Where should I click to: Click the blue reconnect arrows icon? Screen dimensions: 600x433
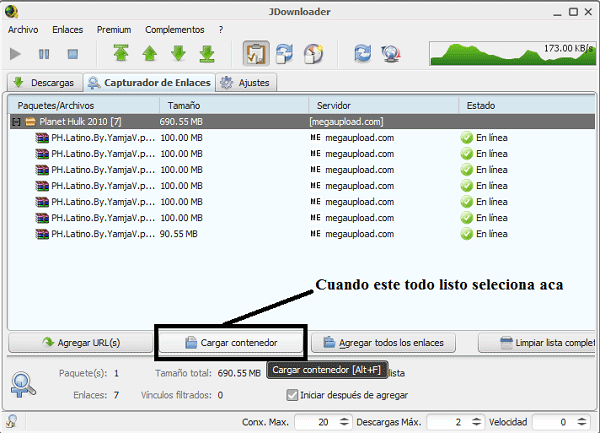pyautogui.click(x=362, y=53)
